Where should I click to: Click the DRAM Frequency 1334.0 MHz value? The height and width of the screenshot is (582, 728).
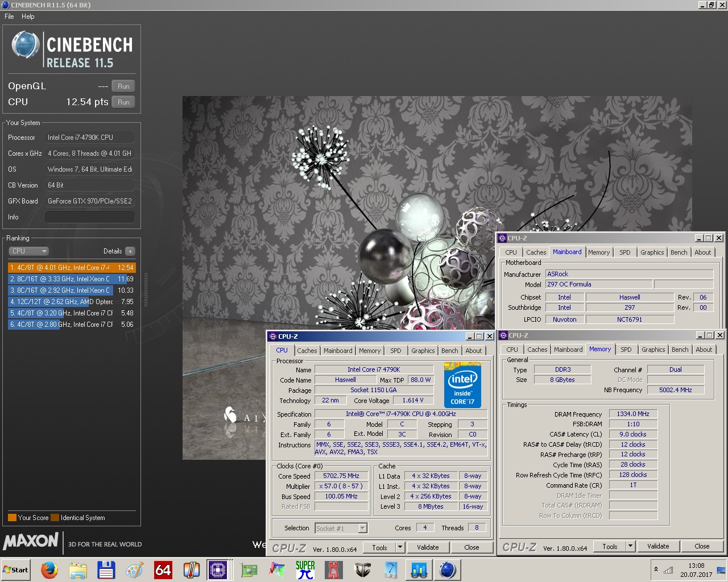(x=633, y=414)
